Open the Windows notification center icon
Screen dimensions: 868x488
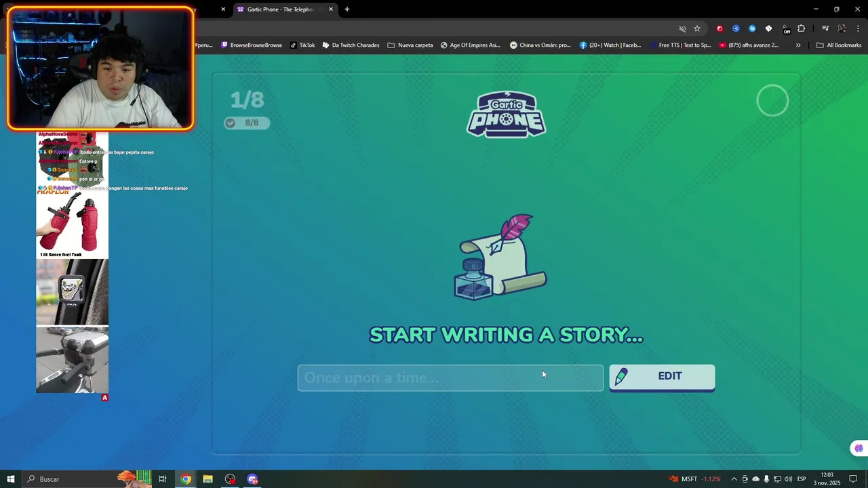pyautogui.click(x=853, y=479)
